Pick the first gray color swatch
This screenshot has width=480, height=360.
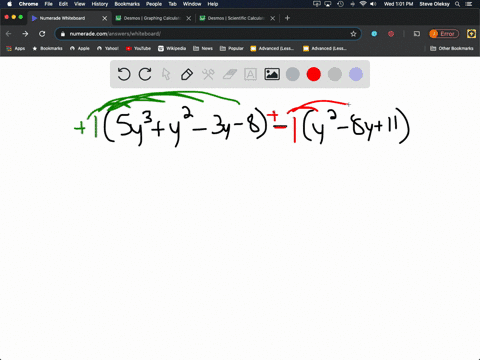click(x=293, y=74)
